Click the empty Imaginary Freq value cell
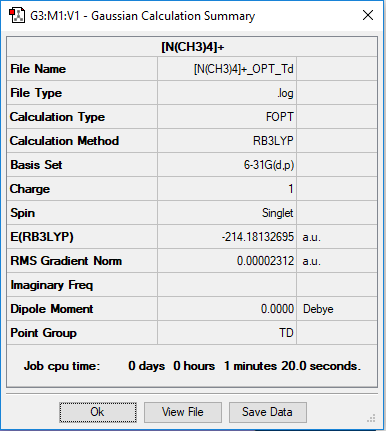 pyautogui.click(x=227, y=285)
